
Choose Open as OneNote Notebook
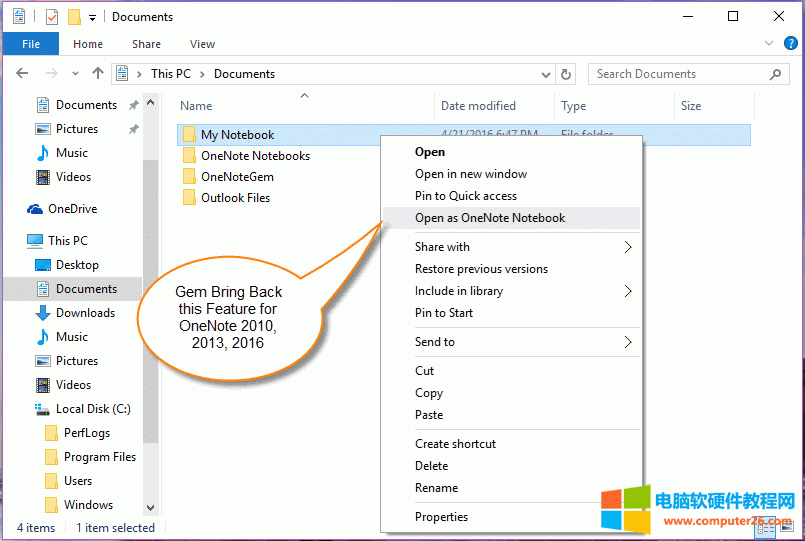[x=490, y=218]
